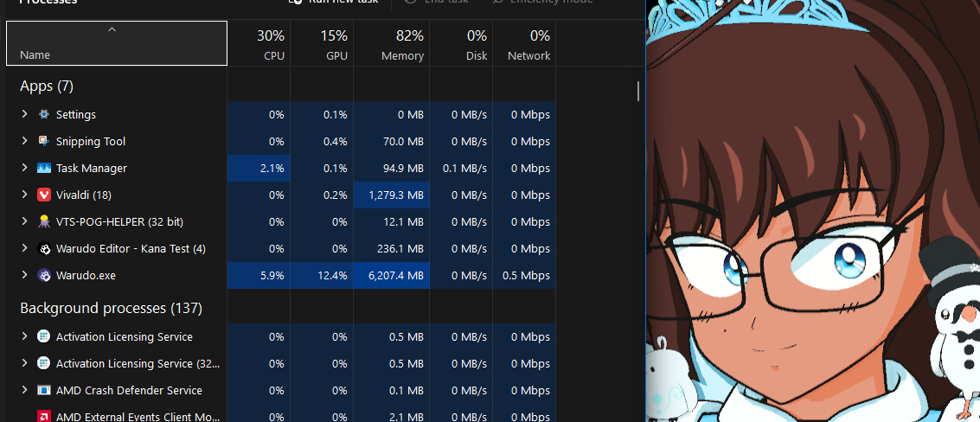Click the Snipping Tool app icon
This screenshot has width=980, height=422.
coord(44,141)
